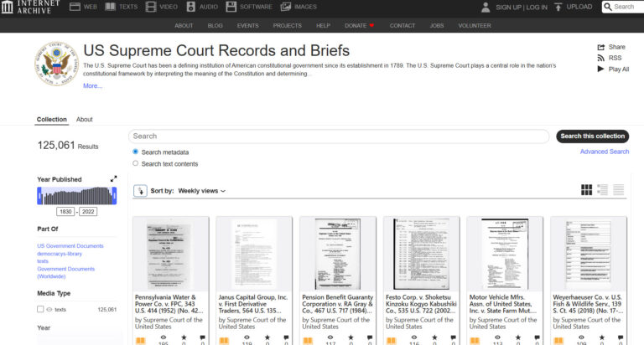This screenshot has height=345, width=644.
Task: Click the 1830 start year field
Action: click(x=65, y=212)
